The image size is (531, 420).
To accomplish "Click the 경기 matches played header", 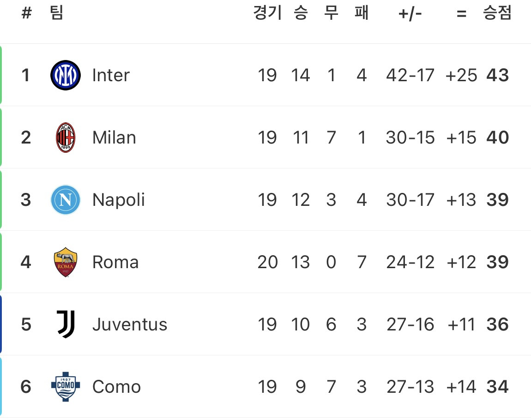I will pyautogui.click(x=267, y=13).
